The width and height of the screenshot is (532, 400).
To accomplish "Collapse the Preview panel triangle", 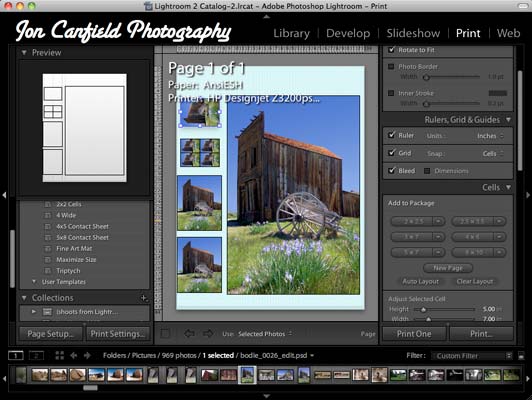I will tap(24, 53).
